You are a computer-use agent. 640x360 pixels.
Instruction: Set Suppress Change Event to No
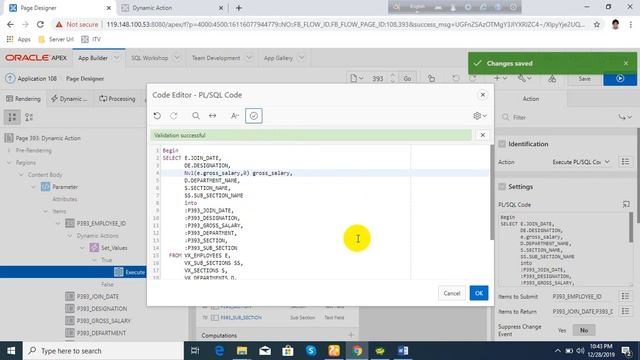tap(584, 330)
